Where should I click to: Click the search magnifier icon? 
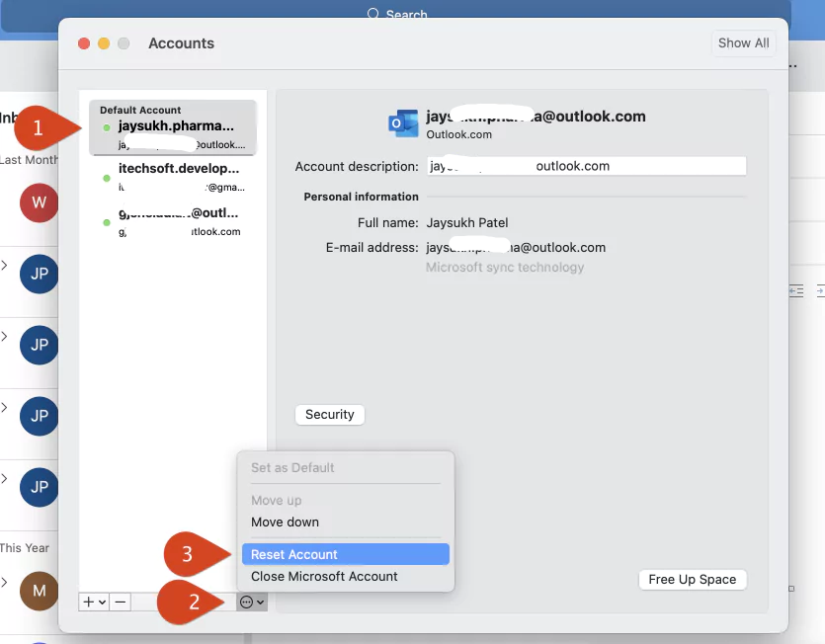tap(373, 14)
